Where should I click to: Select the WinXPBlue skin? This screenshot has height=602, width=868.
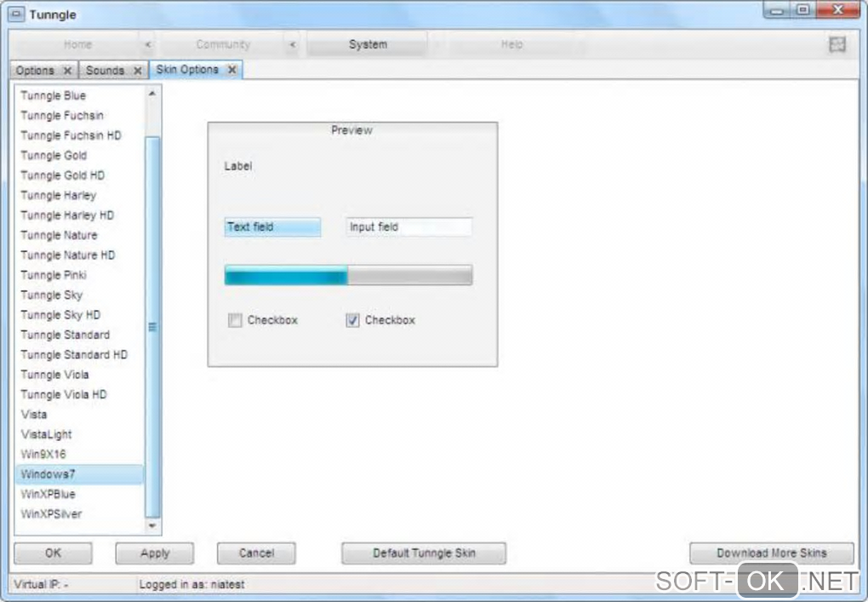(79, 494)
